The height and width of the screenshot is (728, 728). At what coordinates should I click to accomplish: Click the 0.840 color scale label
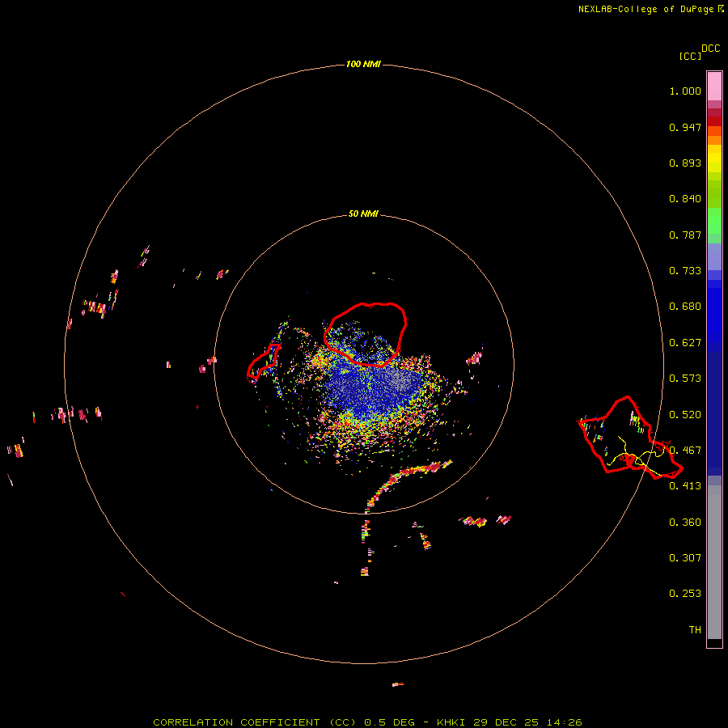tap(685, 199)
